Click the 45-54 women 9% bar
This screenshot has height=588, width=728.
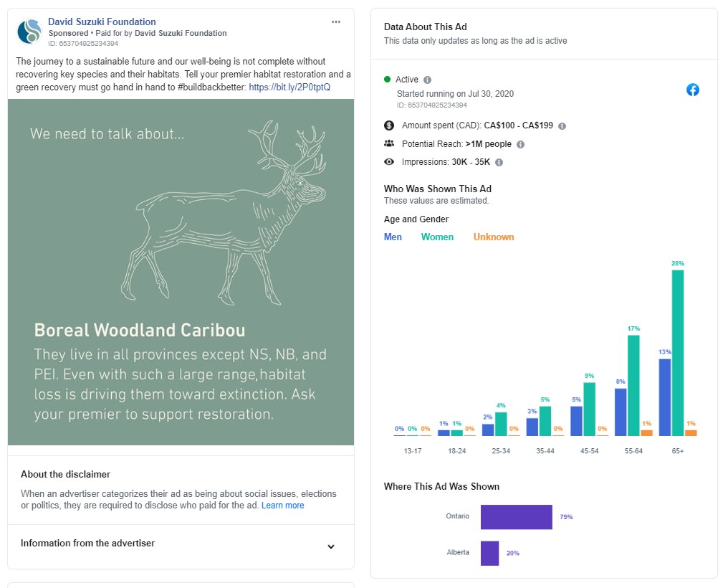point(589,409)
